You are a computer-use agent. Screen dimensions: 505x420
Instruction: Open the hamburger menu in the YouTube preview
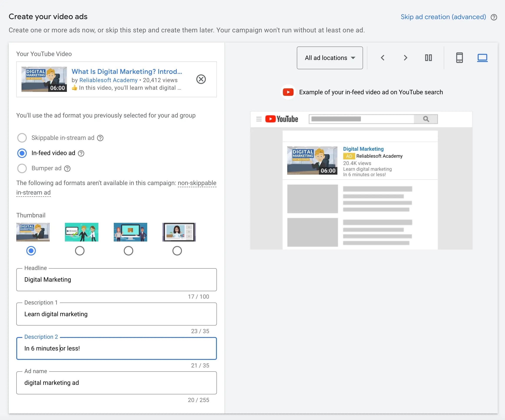tap(259, 119)
